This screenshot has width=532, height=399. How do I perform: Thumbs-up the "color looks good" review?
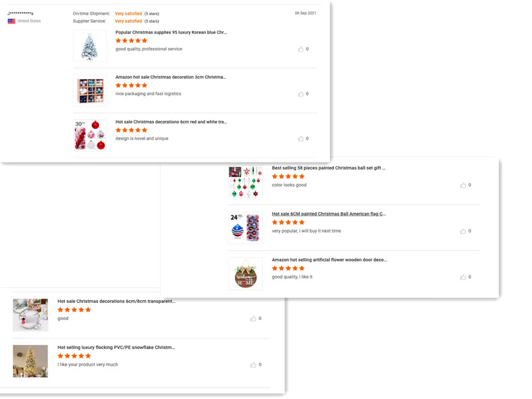[x=463, y=185]
